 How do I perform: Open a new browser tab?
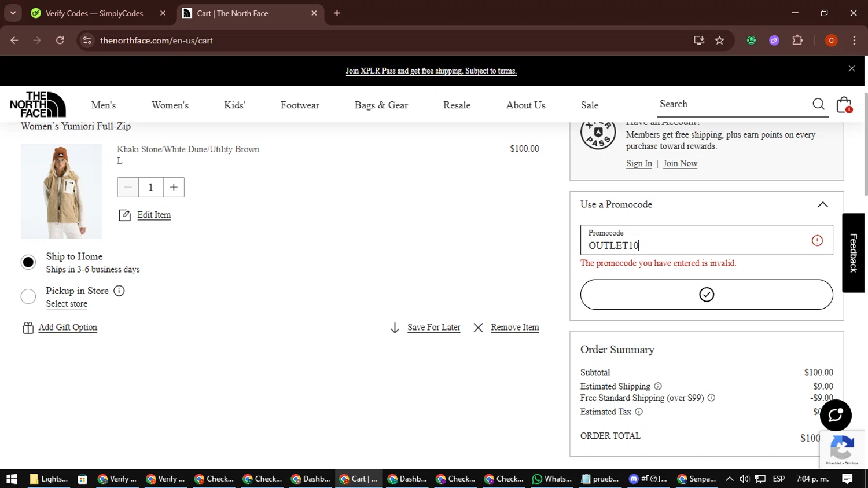[x=337, y=13]
